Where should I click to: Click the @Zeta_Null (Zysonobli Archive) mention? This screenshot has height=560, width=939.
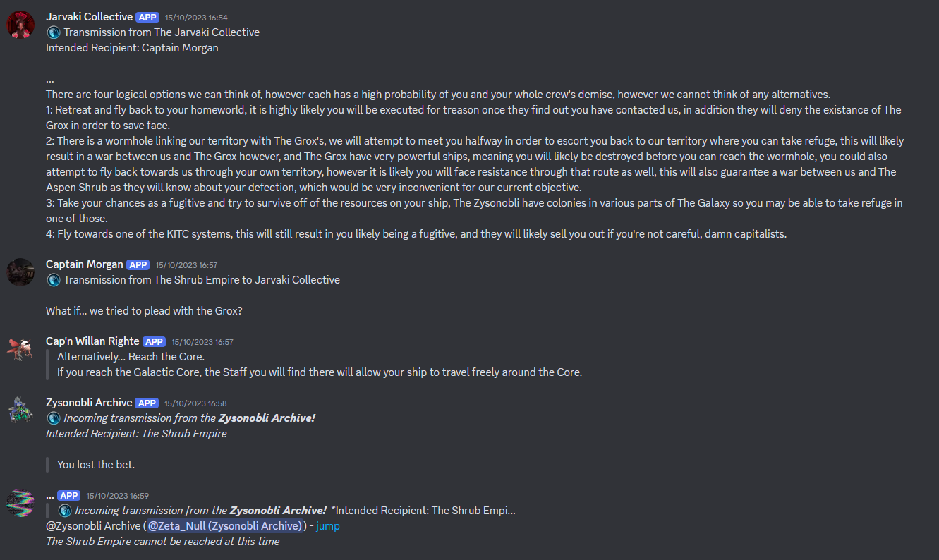point(224,526)
